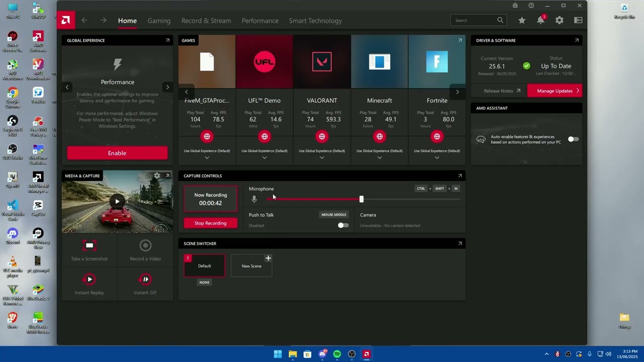Mute the microphone icon

click(254, 199)
